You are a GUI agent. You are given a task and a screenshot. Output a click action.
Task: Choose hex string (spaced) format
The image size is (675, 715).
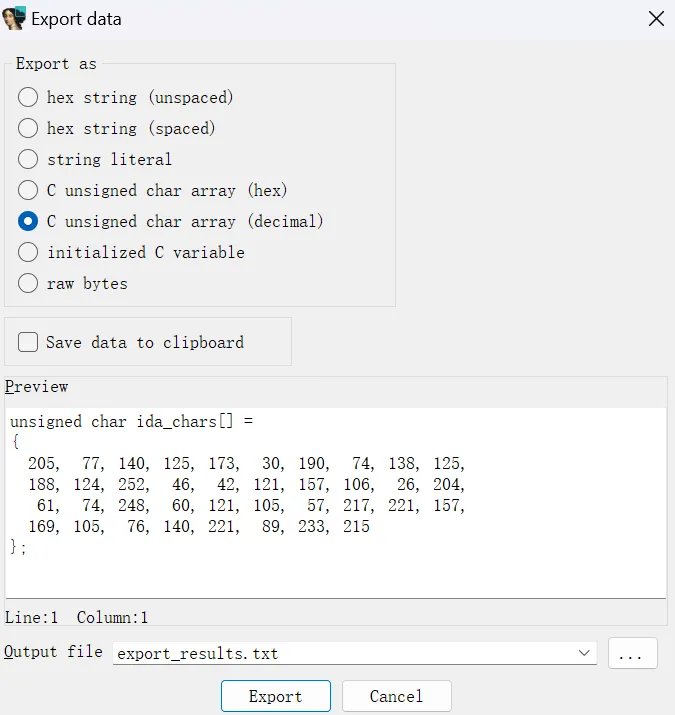click(29, 129)
